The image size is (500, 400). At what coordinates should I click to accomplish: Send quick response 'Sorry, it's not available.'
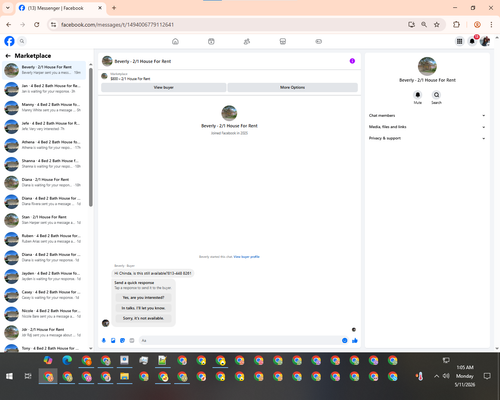pos(143,318)
